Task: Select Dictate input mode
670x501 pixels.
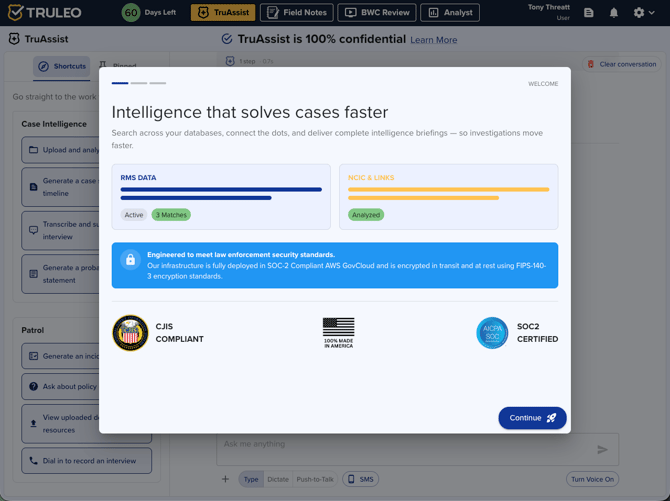Action: [x=278, y=479]
